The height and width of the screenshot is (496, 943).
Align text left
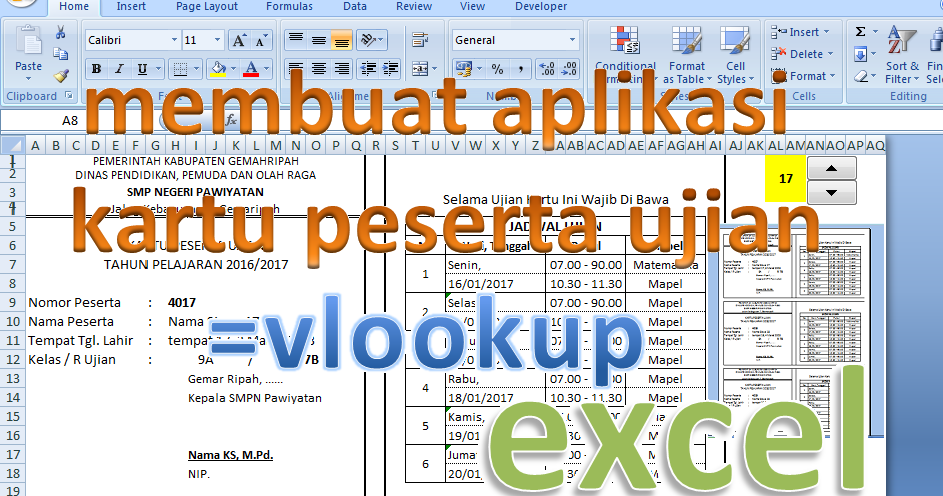[x=295, y=69]
